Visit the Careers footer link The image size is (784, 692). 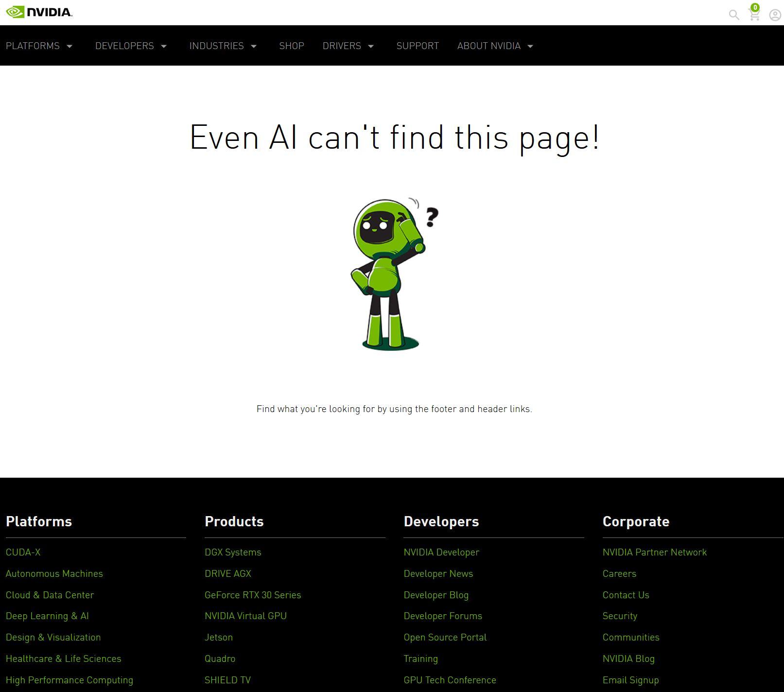619,573
